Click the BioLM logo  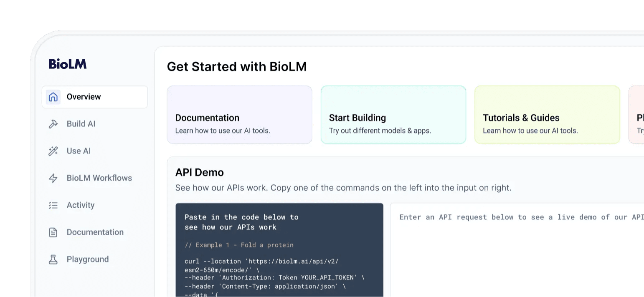pyautogui.click(x=68, y=64)
